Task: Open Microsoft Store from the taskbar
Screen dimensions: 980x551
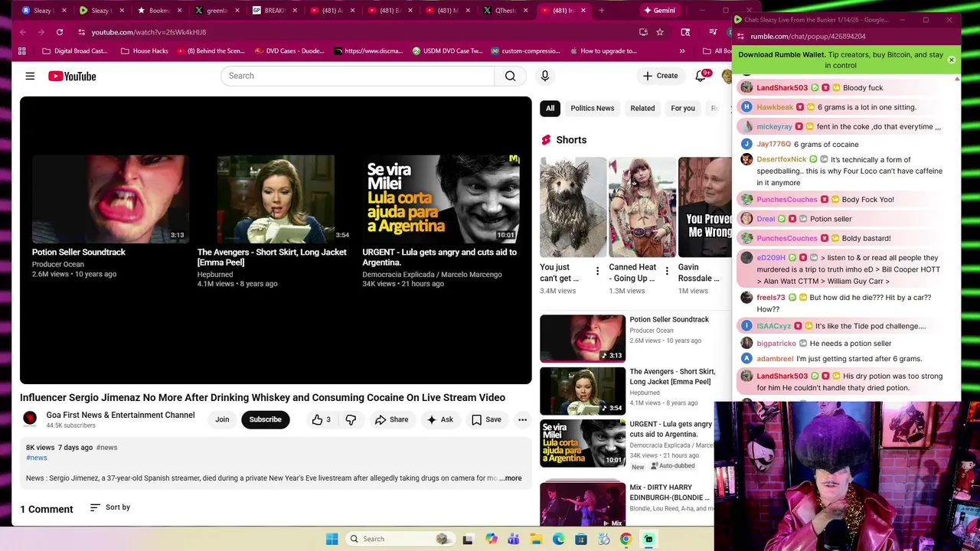Action: coord(581,539)
